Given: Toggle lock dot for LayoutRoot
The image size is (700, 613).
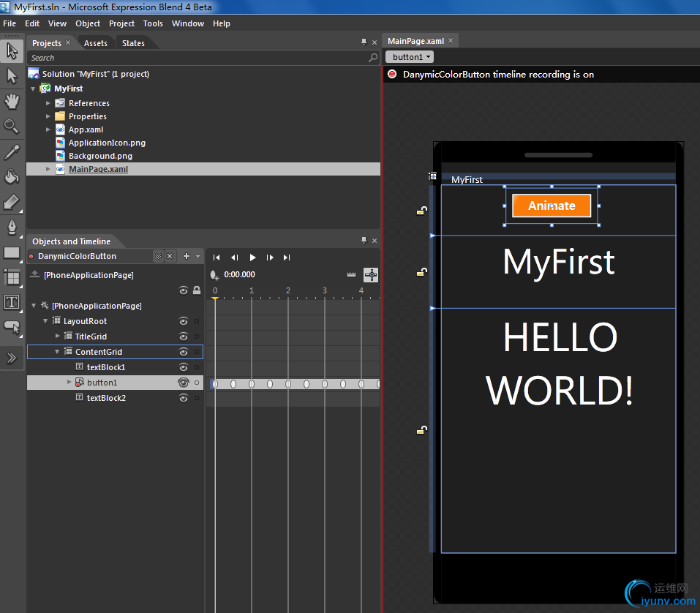Looking at the screenshot, I should [x=197, y=321].
